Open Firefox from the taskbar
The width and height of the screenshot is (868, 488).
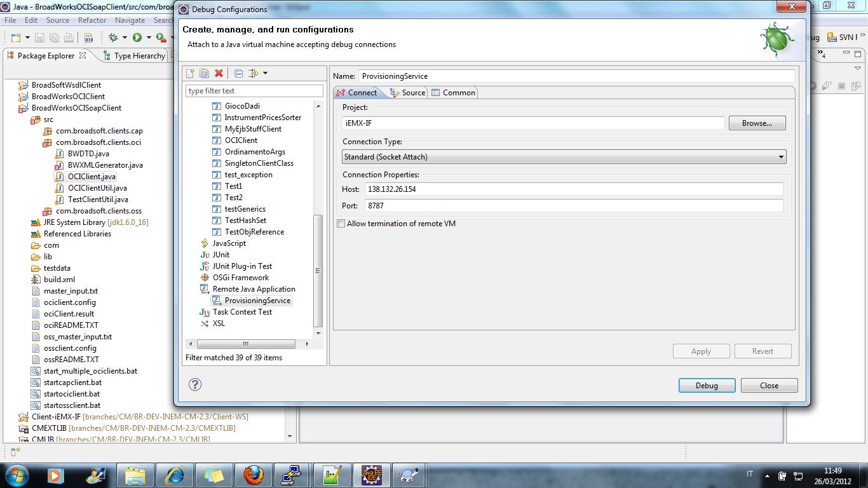[x=254, y=475]
